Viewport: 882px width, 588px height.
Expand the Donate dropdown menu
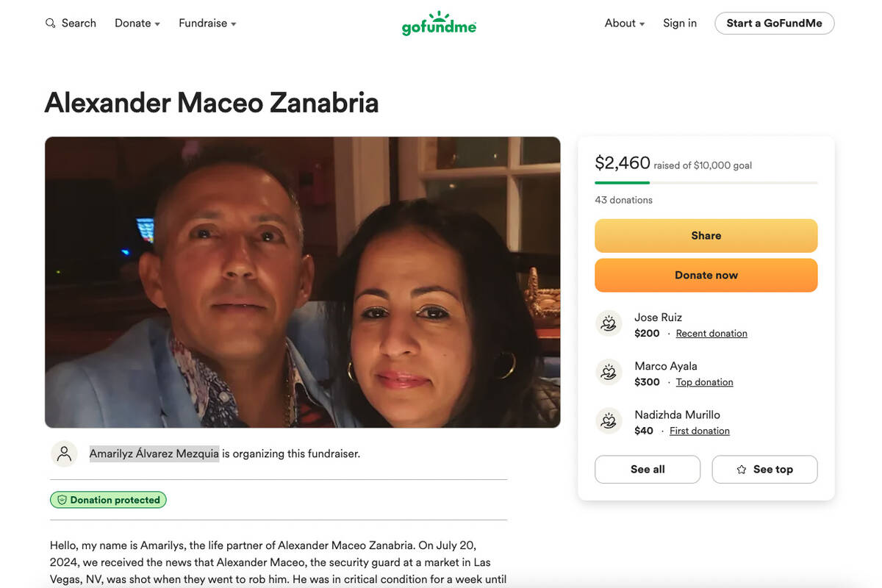(137, 24)
